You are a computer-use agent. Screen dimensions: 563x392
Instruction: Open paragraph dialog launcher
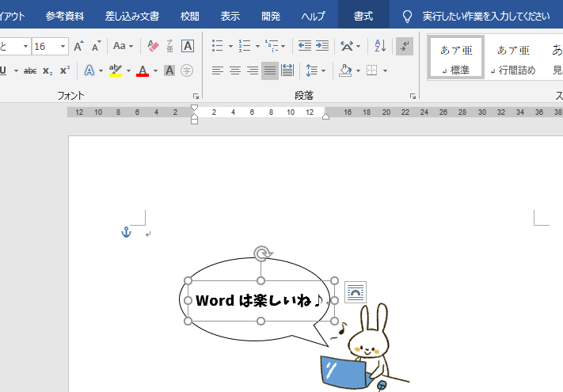click(x=413, y=96)
